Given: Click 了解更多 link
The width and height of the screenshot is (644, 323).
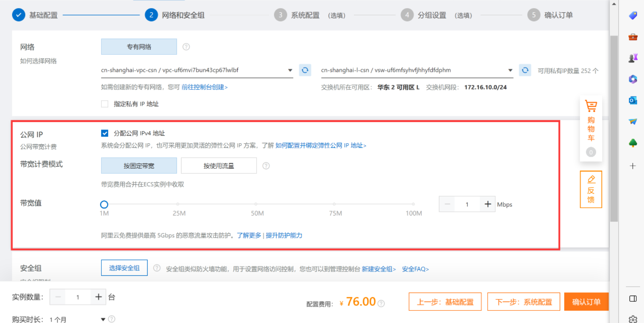Looking at the screenshot, I should tap(249, 235).
